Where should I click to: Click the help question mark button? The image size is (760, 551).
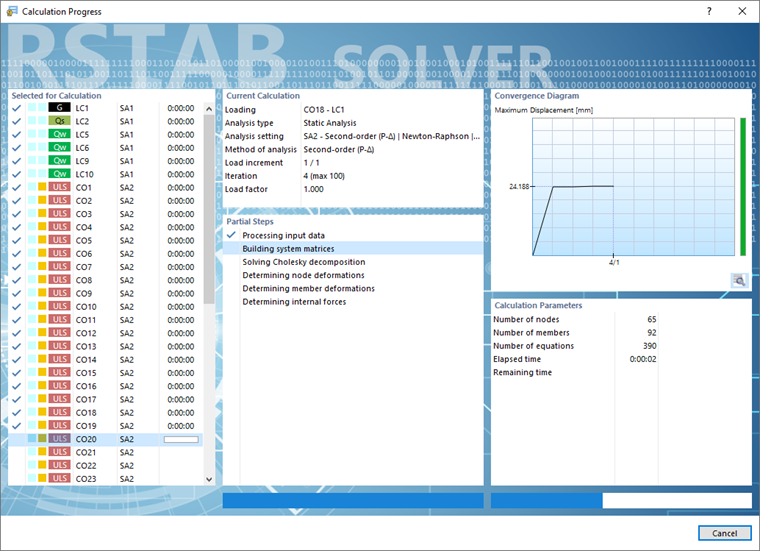point(709,11)
